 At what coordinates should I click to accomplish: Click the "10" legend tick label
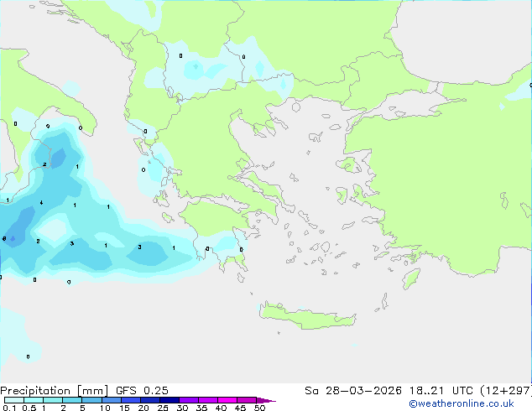105,408
